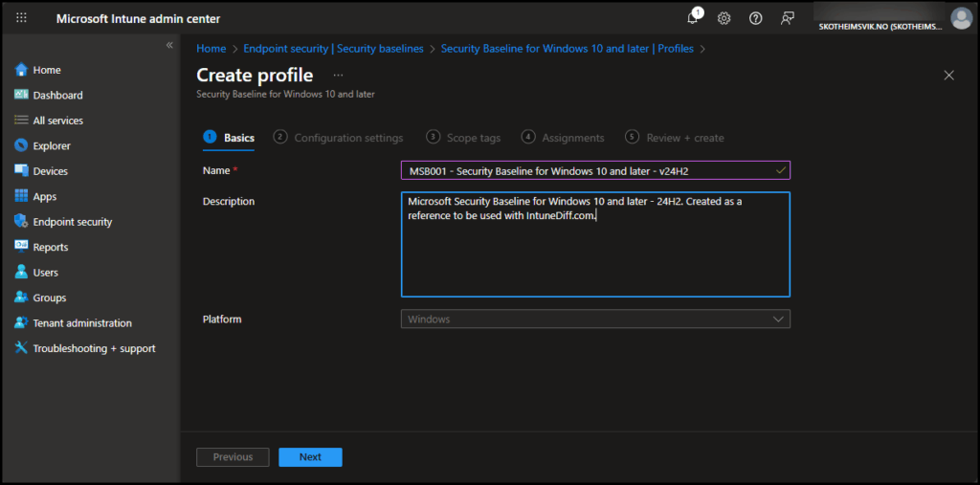The width and height of the screenshot is (980, 485).
Task: Click the Users person icon
Action: [21, 273]
